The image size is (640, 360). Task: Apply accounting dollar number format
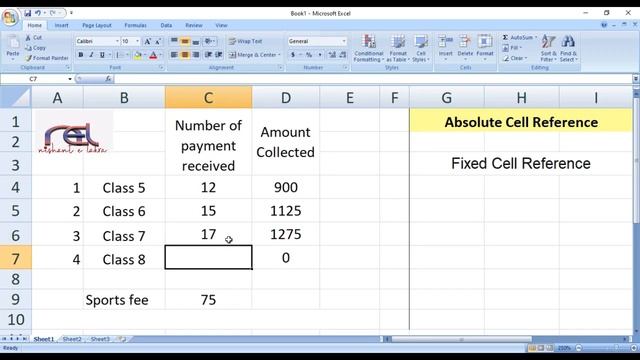point(293,55)
